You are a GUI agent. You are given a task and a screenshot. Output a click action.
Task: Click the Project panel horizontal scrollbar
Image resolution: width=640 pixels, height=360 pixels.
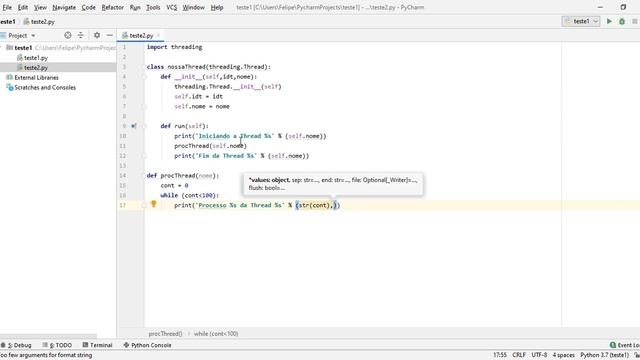click(x=49, y=337)
